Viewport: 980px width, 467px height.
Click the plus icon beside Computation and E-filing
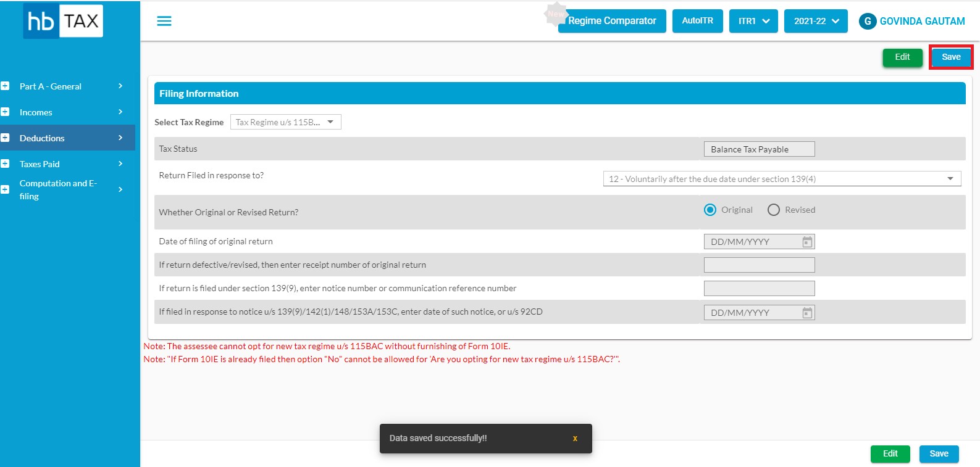point(5,189)
